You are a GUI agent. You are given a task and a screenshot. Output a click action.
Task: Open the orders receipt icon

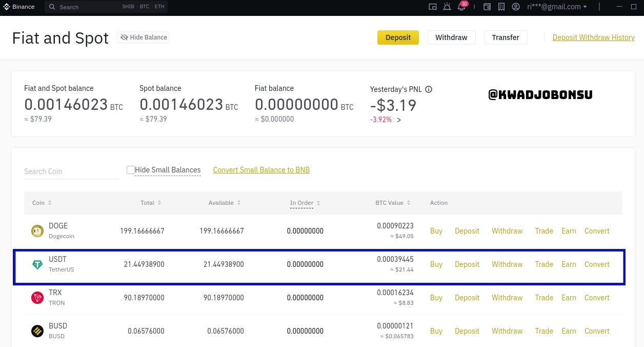coord(501,7)
